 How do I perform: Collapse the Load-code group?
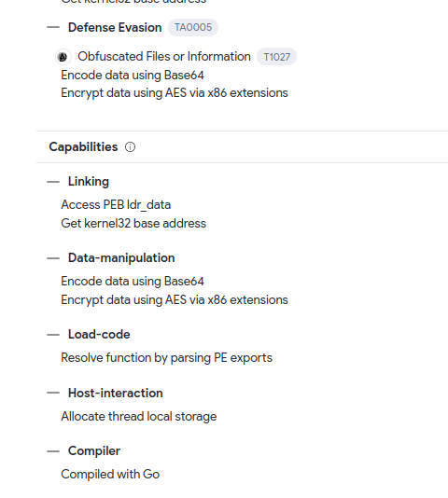[53, 335]
